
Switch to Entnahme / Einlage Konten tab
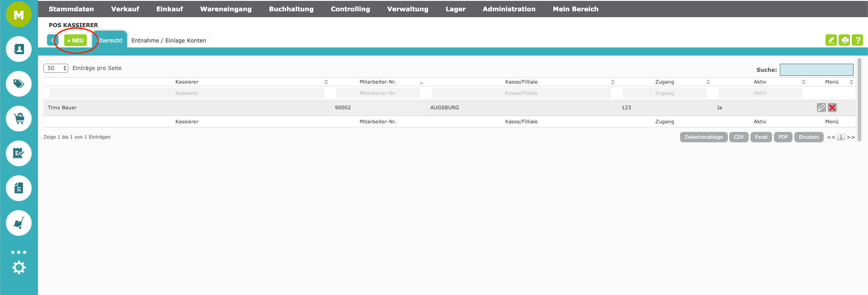pyautogui.click(x=169, y=41)
